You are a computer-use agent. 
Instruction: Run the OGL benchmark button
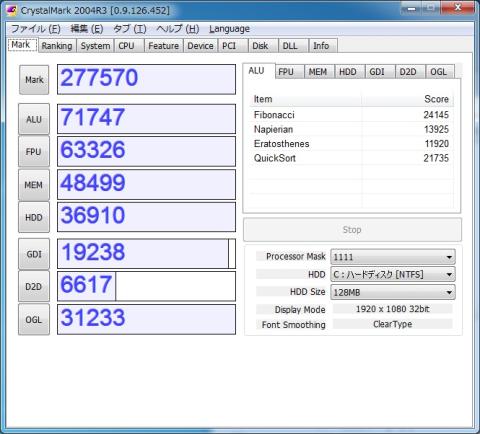click(x=34, y=319)
